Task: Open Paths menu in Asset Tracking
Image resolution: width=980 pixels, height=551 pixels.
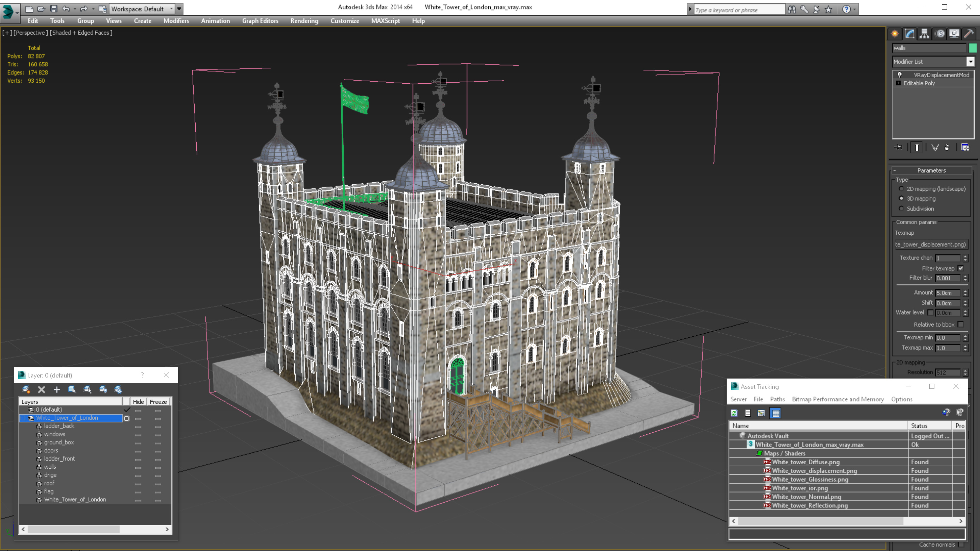Action: click(777, 399)
